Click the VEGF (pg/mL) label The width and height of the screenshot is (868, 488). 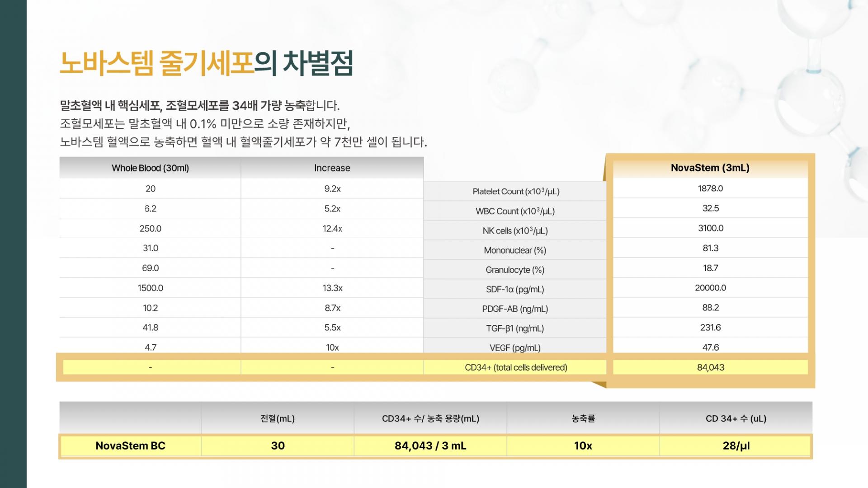tap(515, 348)
